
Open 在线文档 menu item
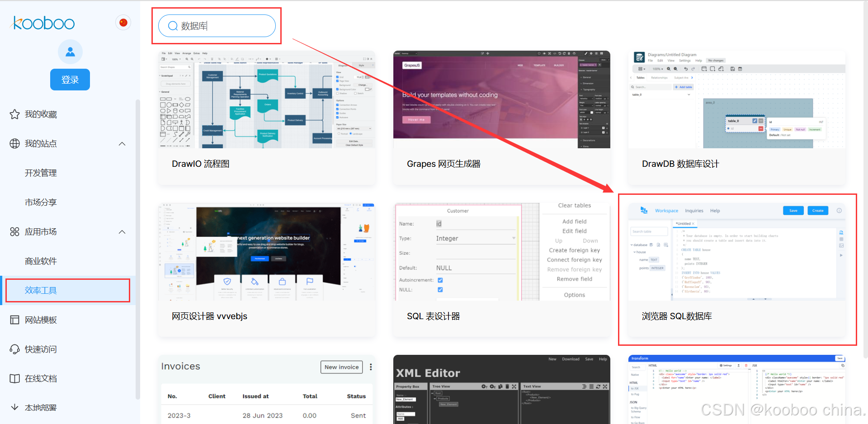point(41,379)
